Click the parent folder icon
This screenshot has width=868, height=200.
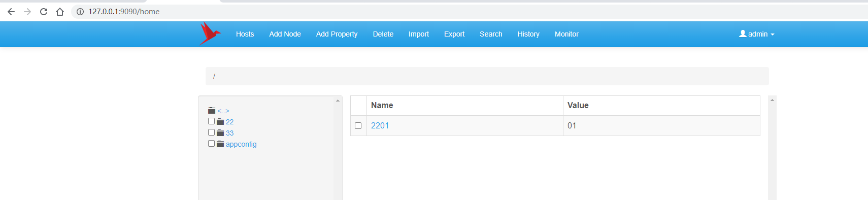click(212, 111)
